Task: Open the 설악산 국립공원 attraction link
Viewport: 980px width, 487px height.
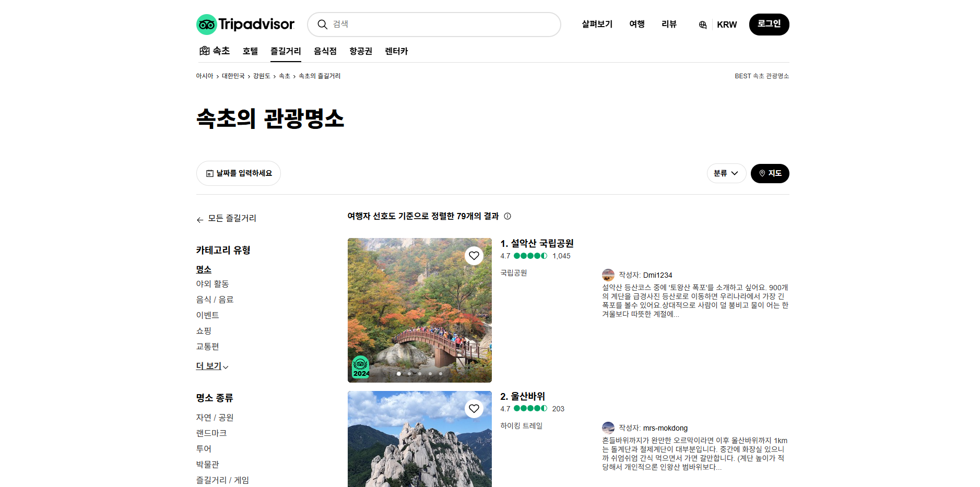Action: (537, 243)
